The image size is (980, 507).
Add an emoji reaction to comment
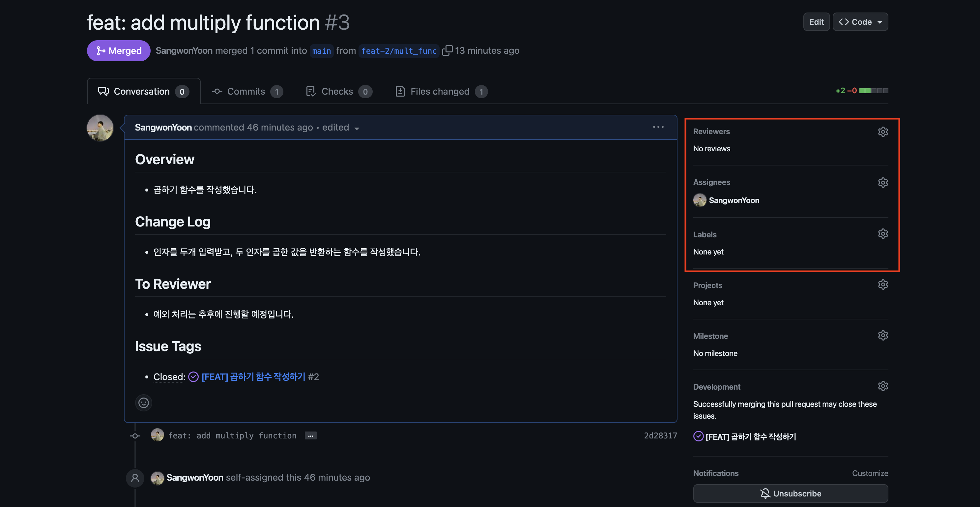point(143,403)
